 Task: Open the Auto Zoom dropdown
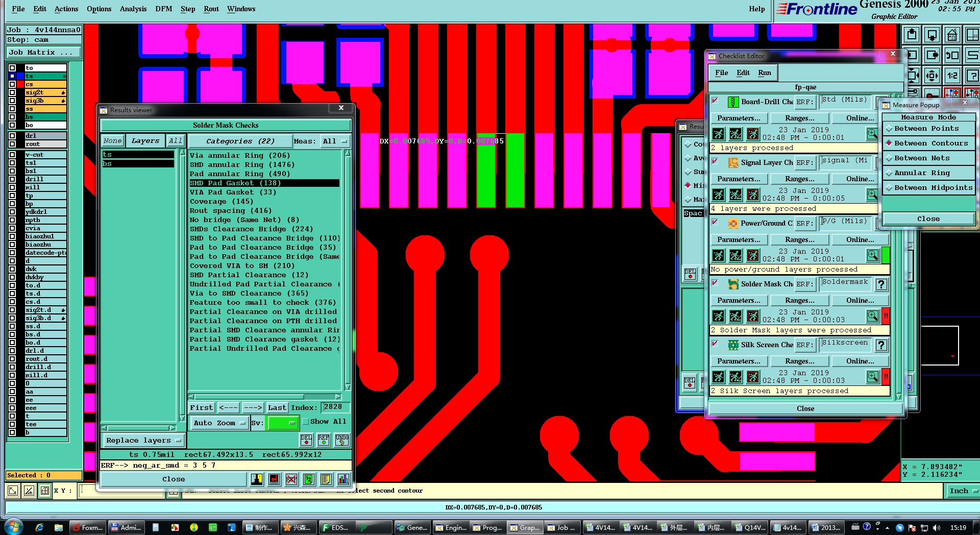(219, 423)
